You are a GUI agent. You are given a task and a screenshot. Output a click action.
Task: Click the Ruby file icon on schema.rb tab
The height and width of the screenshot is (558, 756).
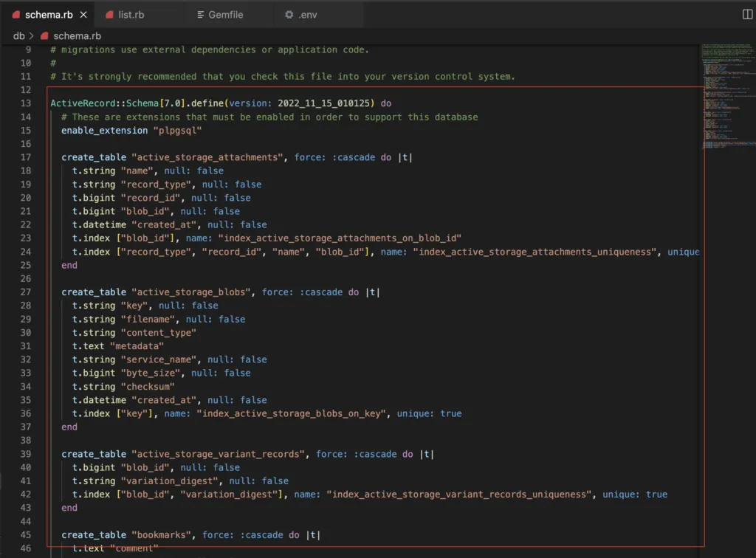16,15
